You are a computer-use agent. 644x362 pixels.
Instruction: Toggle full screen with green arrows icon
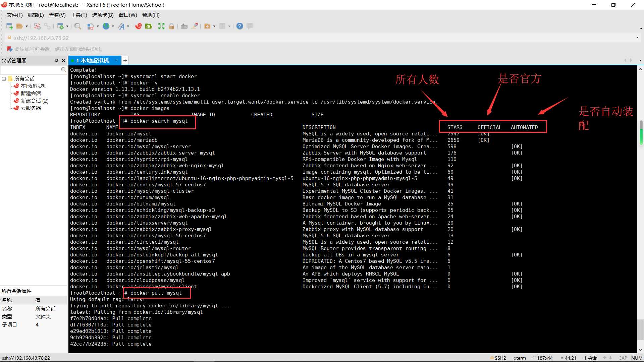(161, 26)
